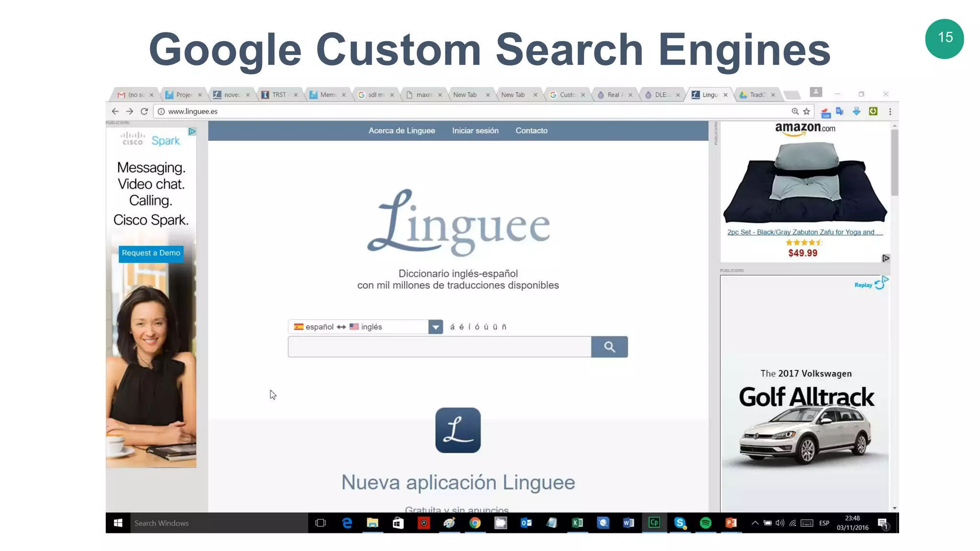Open Windows Start menu
This screenshot has width=980, height=551.
tap(118, 523)
